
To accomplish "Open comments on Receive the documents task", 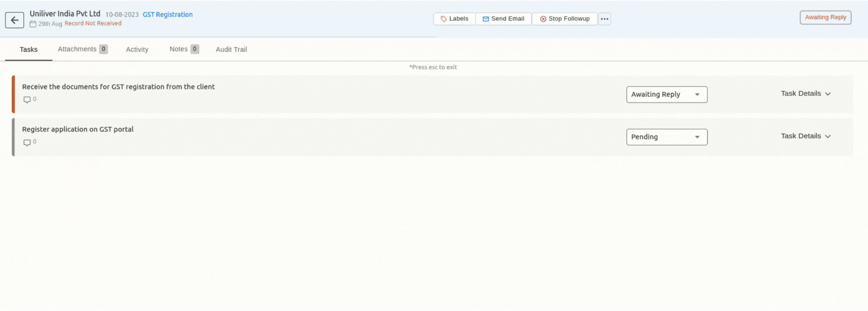I will click(27, 99).
